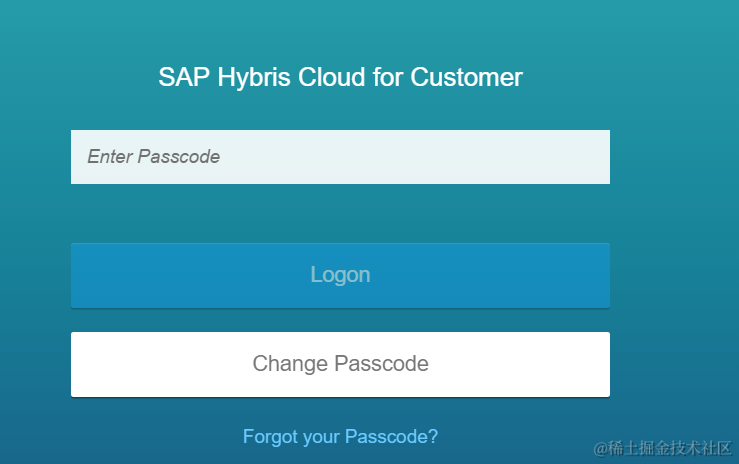The image size is (739, 464).
Task: Click the SAP Hybris Cloud for Customer title
Action: (x=340, y=78)
